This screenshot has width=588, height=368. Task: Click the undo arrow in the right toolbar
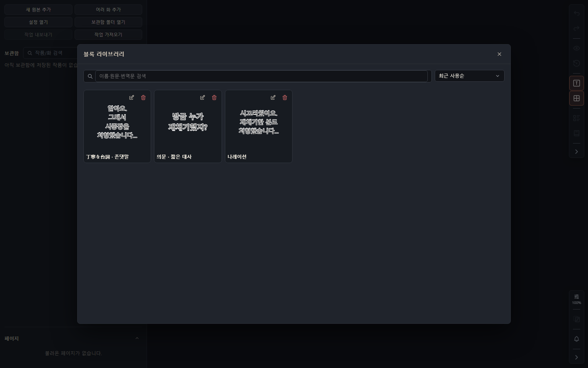(577, 14)
